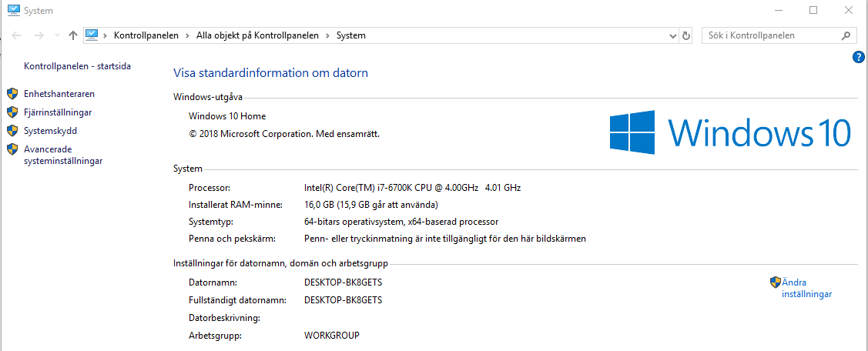Click shield icon next to Enhetshanteraren
This screenshot has height=351, width=868.
pyautogui.click(x=12, y=94)
